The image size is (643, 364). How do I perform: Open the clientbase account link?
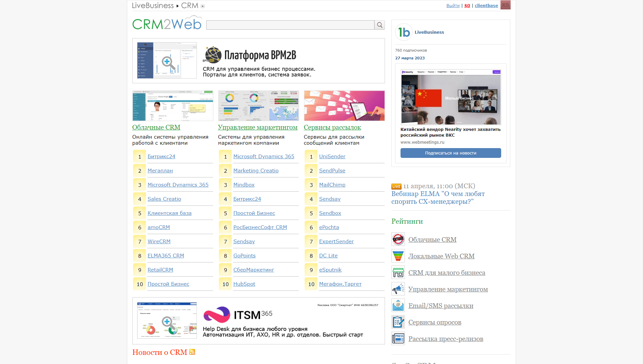pos(486,6)
